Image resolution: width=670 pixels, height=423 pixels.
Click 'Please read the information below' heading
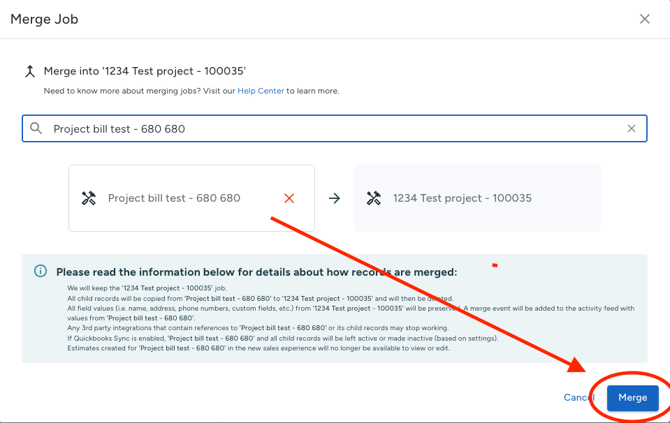256,272
